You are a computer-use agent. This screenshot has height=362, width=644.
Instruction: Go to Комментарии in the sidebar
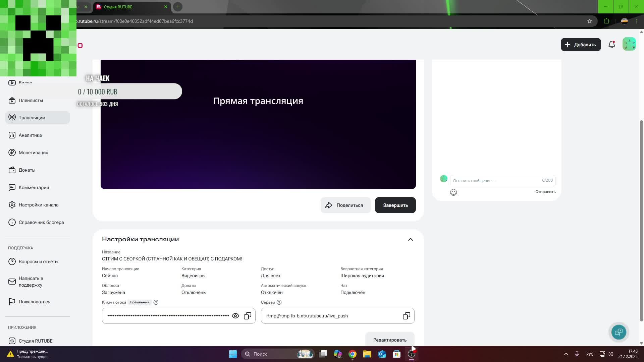[x=34, y=187]
